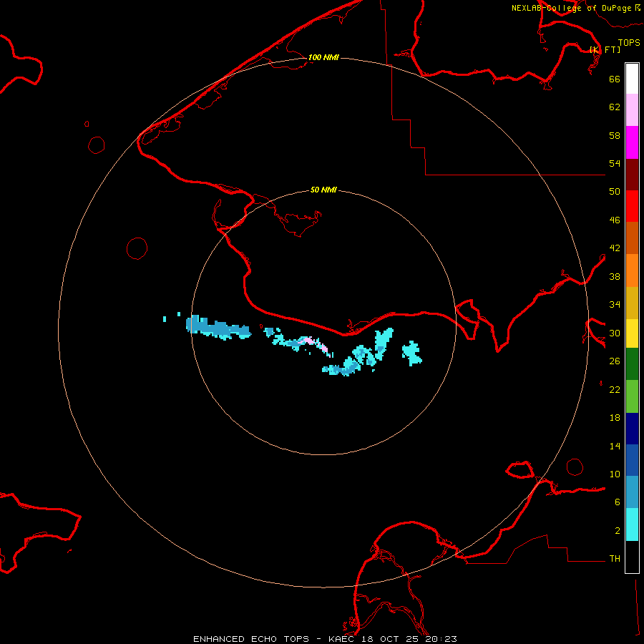
Task: Click the medium blue legend swatch
Action: coord(632,460)
